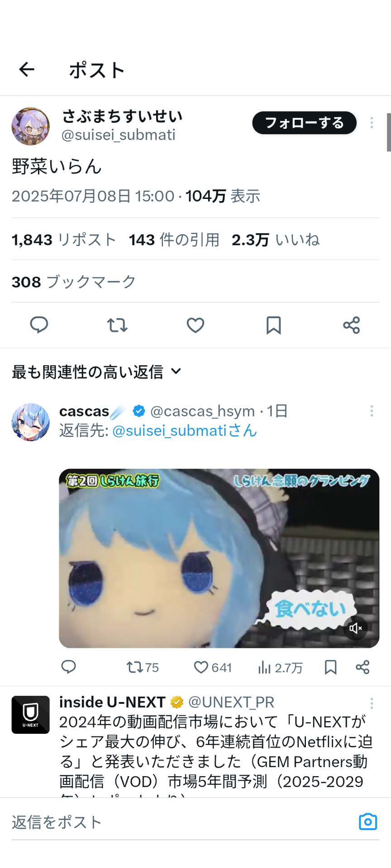This screenshot has width=391, height=868.
Task: Open @suisei_submatiさん mention link
Action: [185, 430]
